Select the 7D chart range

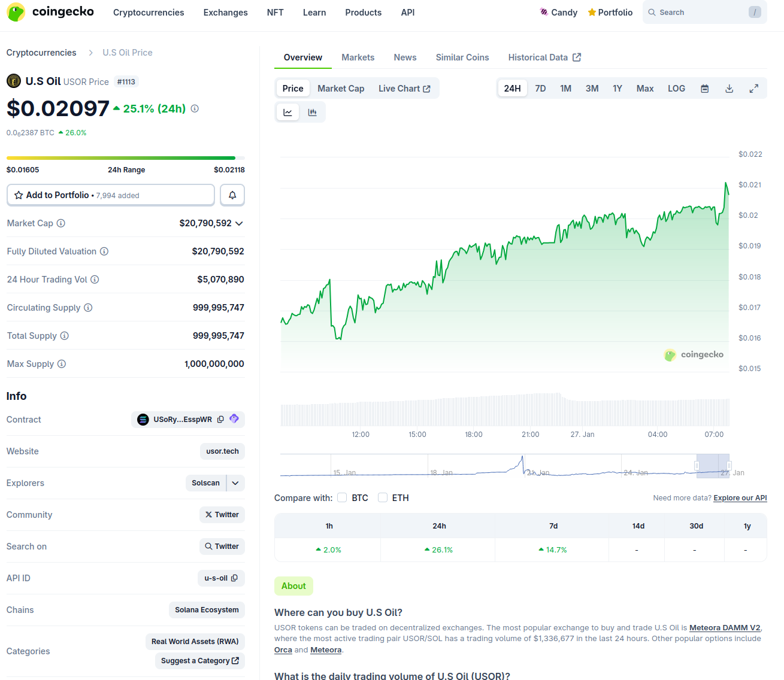[x=540, y=89]
